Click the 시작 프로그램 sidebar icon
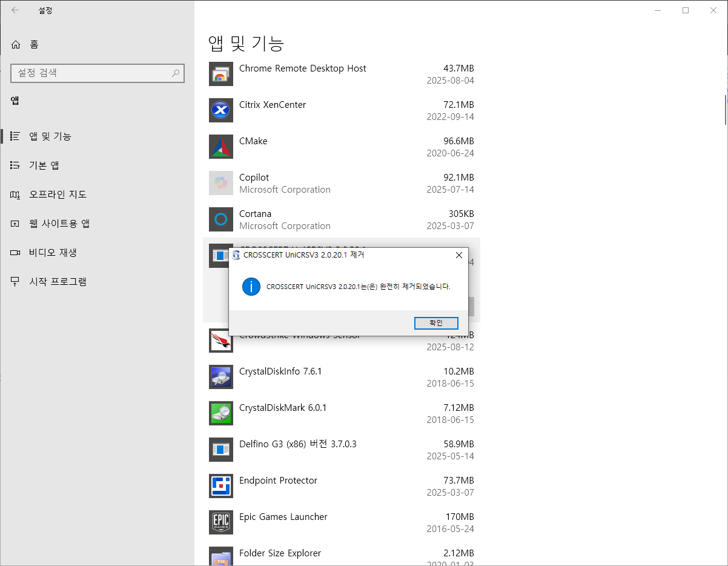 pyautogui.click(x=15, y=282)
